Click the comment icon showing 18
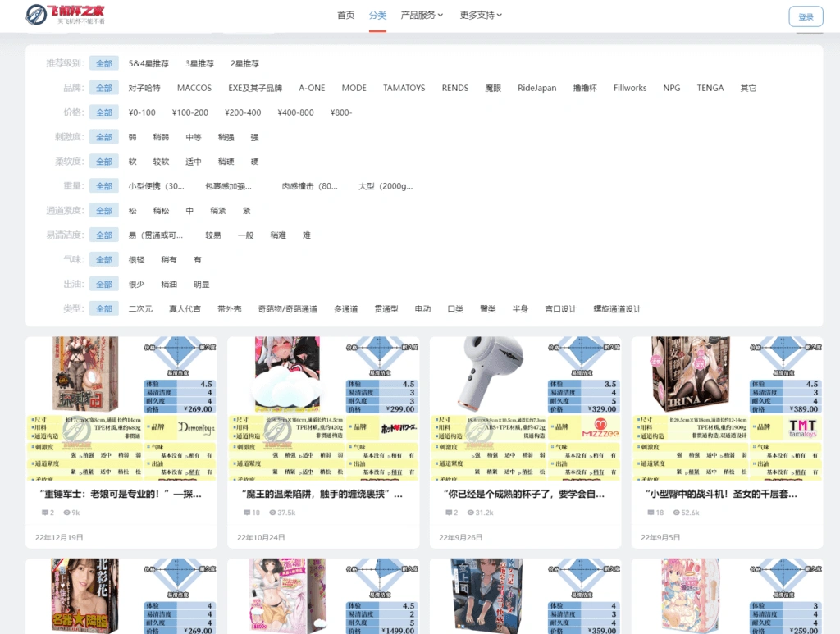The image size is (840, 634). (651, 513)
